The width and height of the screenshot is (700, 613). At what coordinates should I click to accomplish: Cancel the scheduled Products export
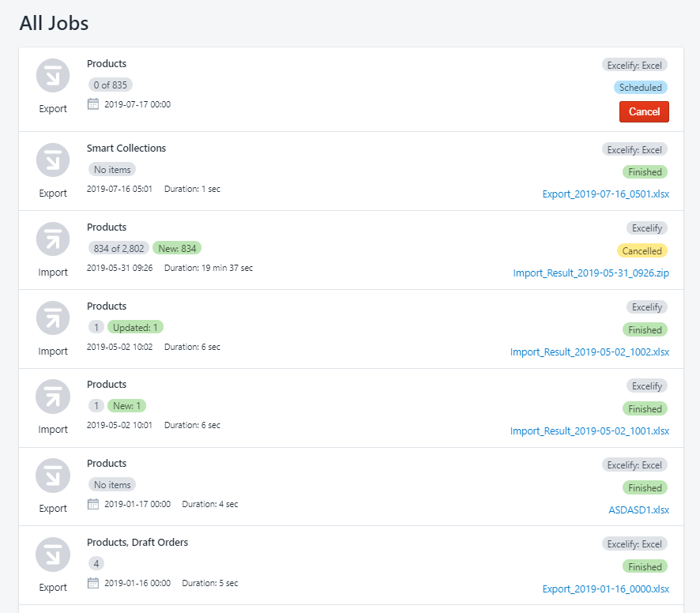[644, 111]
